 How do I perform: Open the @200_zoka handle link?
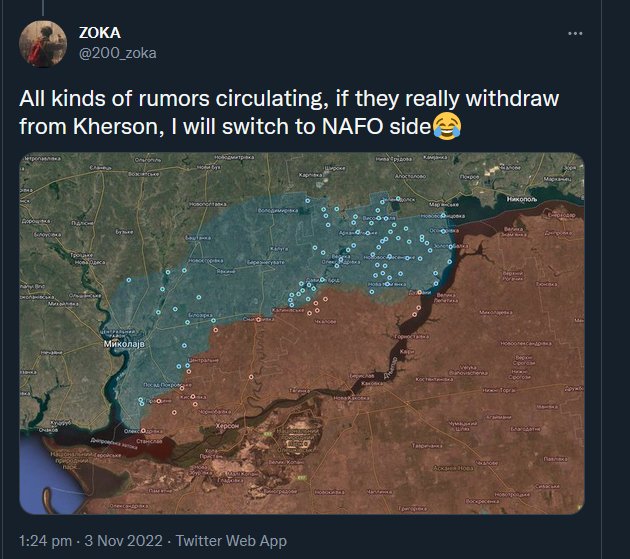pos(117,52)
